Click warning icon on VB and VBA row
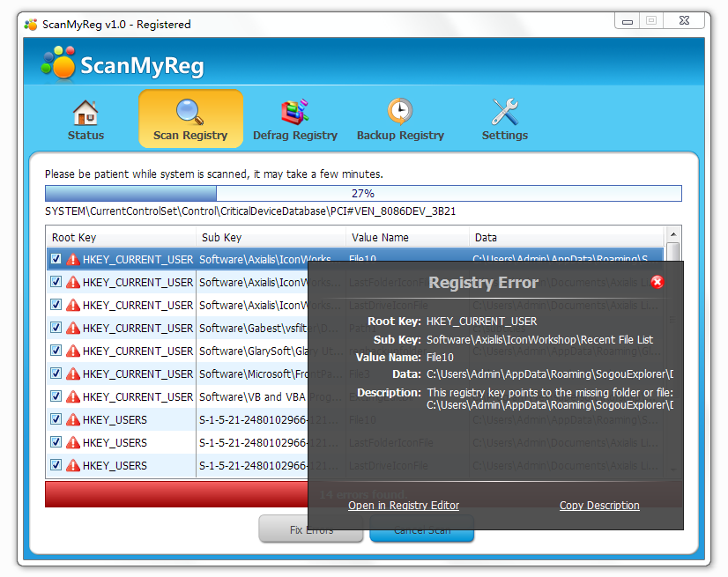728x577 pixels. (x=73, y=397)
